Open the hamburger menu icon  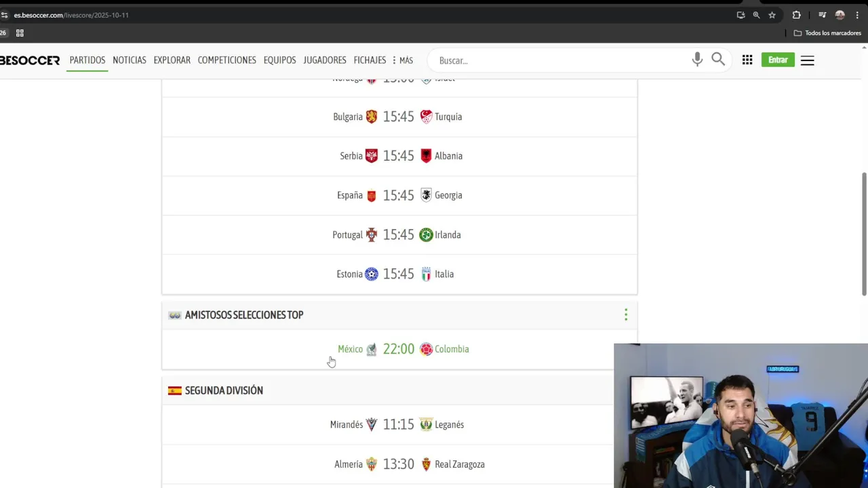pyautogui.click(x=808, y=60)
